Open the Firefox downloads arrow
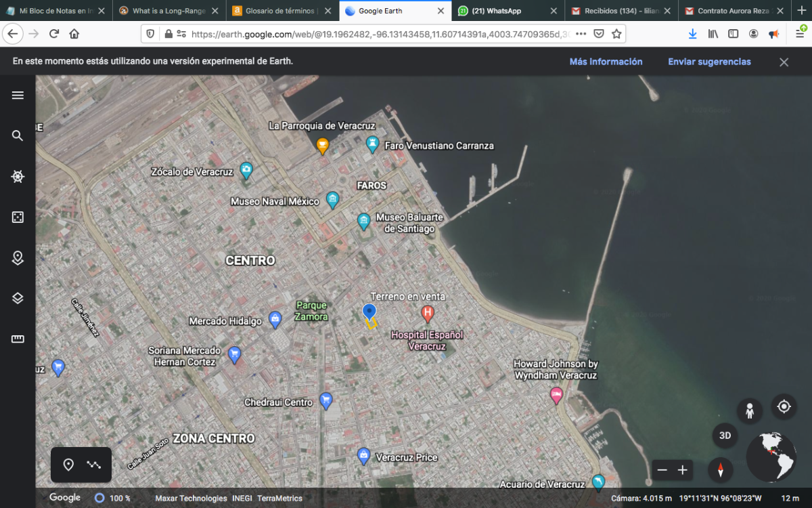 [x=692, y=34]
